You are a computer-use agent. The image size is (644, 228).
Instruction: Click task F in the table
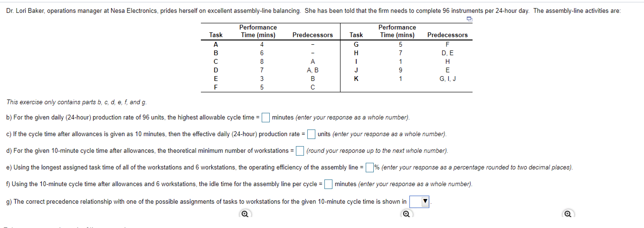click(216, 87)
